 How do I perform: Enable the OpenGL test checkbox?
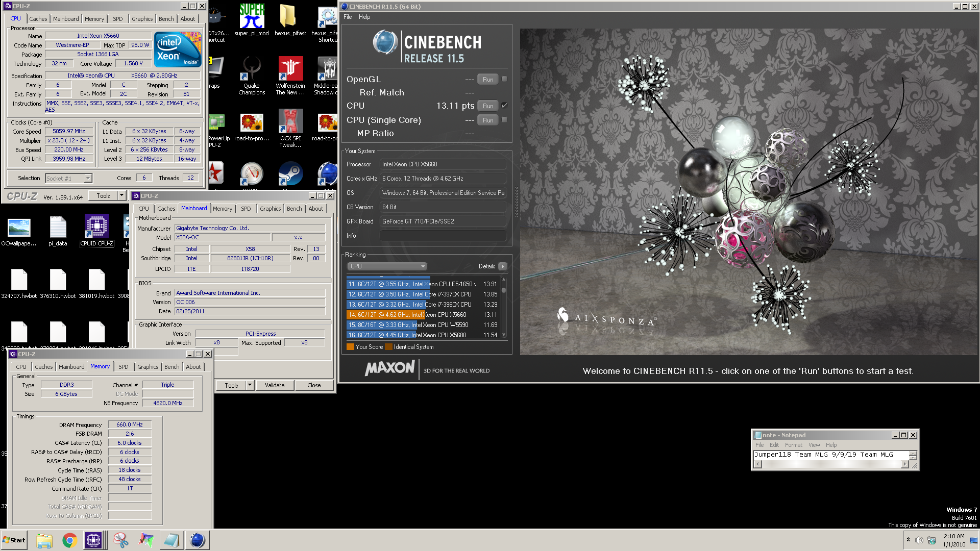point(504,79)
